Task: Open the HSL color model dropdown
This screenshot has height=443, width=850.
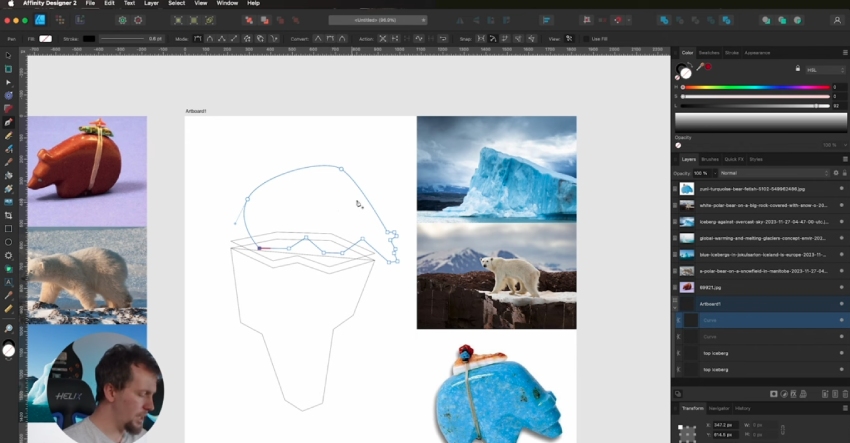Action: point(824,69)
